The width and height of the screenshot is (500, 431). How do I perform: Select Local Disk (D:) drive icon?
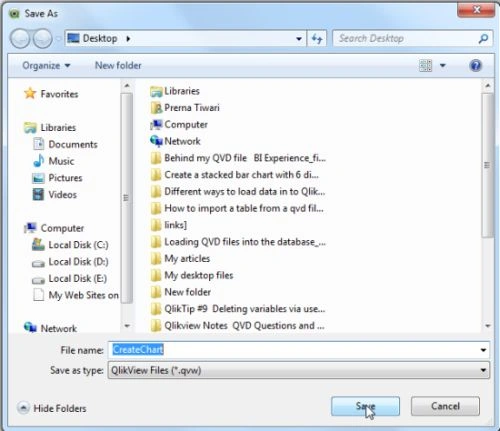[x=38, y=263]
